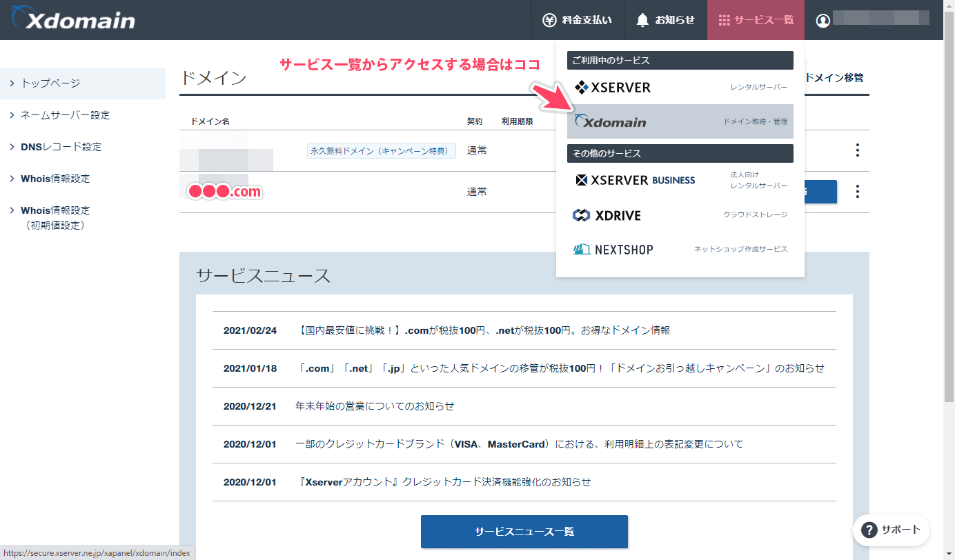Open three-dot menu for ●●●.com row
Viewport: 955px width, 560px height.
(x=857, y=191)
